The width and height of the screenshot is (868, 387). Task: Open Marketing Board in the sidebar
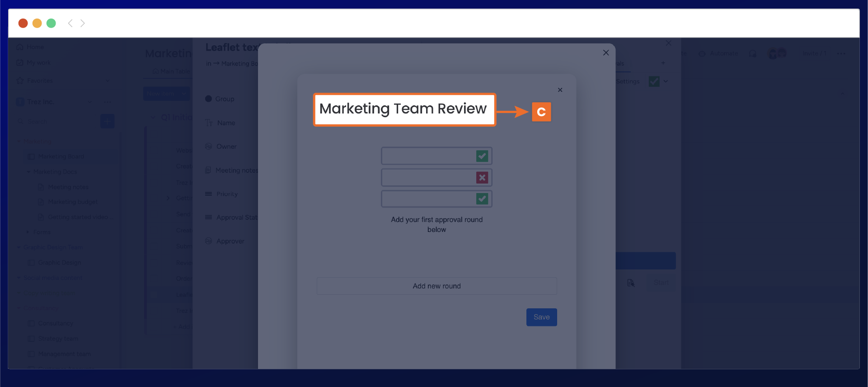pos(61,157)
